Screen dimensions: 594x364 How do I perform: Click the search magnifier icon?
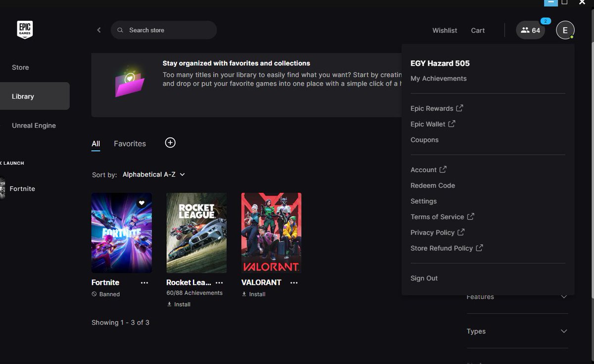[120, 30]
